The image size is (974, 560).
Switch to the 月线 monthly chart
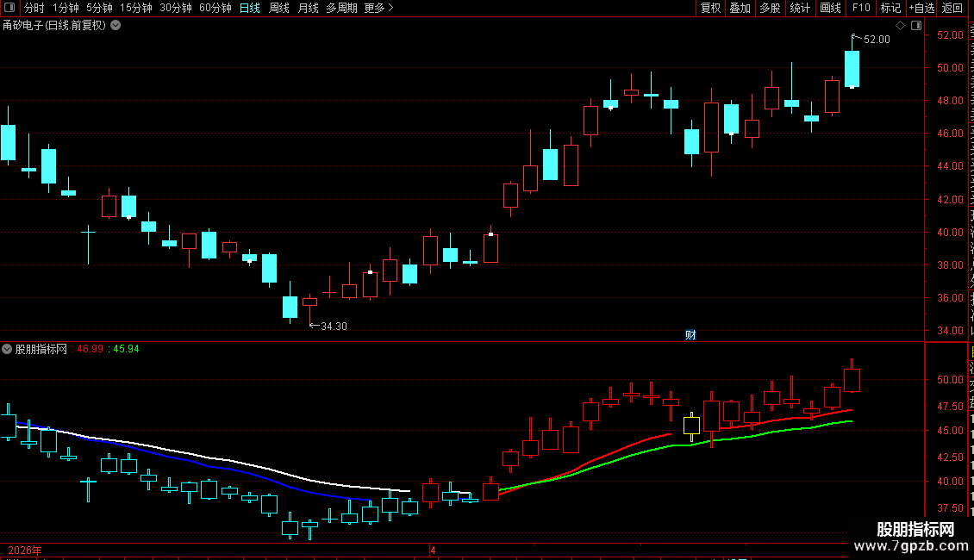[x=308, y=8]
